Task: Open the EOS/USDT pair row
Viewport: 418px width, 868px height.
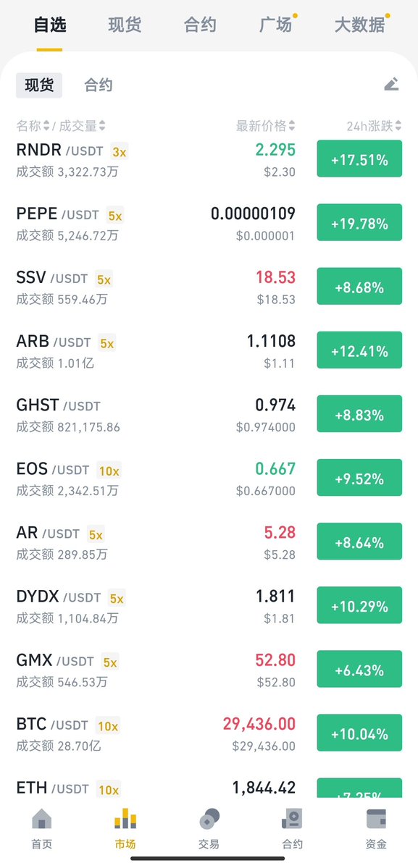Action: (x=209, y=478)
